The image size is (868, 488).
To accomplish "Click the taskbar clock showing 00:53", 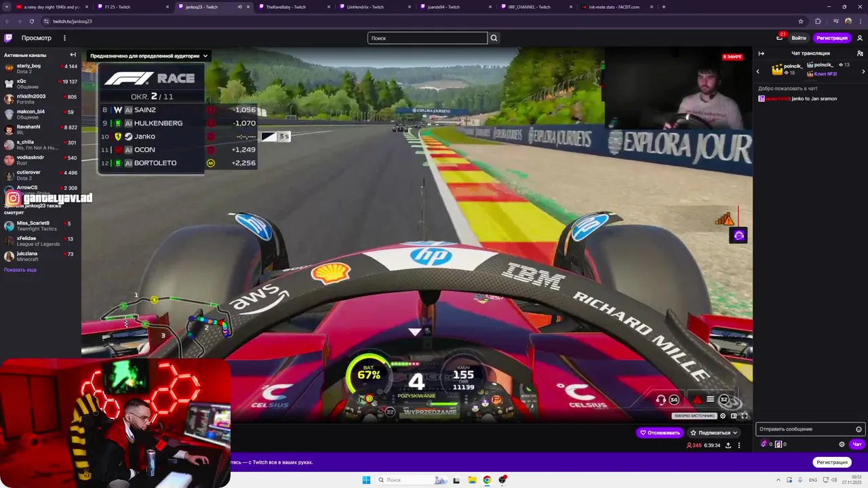I will click(x=852, y=480).
